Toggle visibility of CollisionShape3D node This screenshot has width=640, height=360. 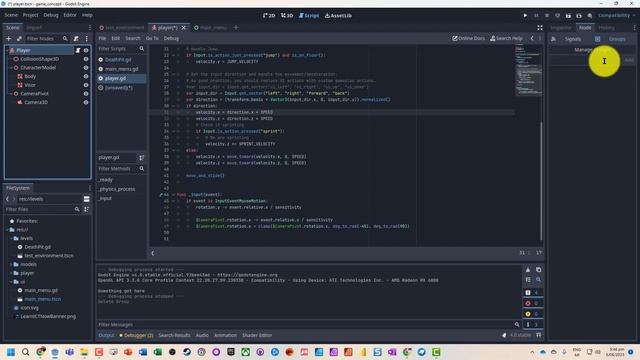click(86, 59)
